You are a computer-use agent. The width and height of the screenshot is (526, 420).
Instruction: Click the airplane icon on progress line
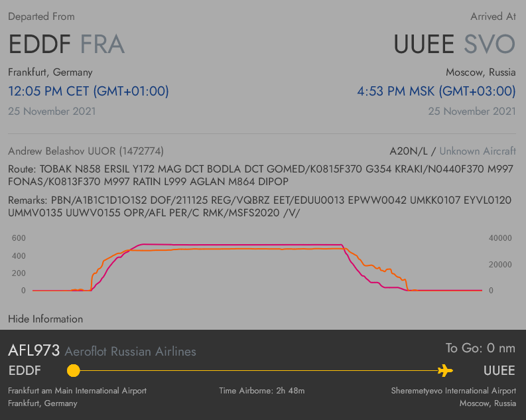(x=445, y=370)
